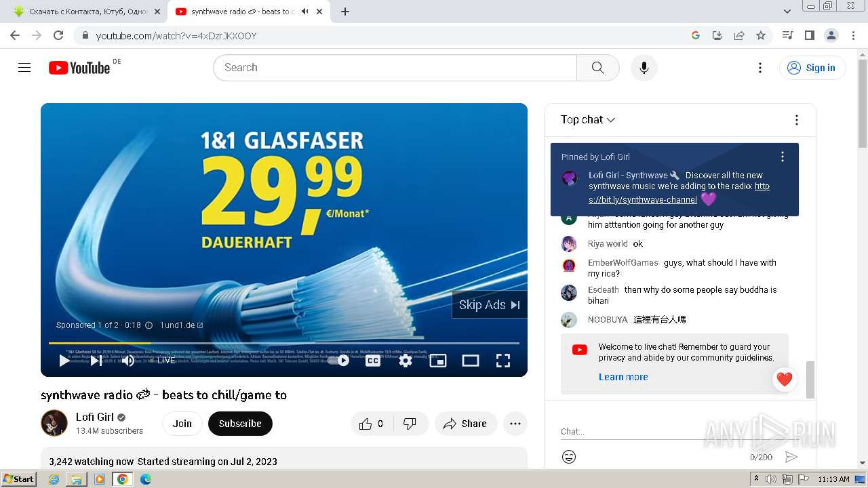Open system tray volume icon
Screen dimensions: 868x488
point(771,479)
